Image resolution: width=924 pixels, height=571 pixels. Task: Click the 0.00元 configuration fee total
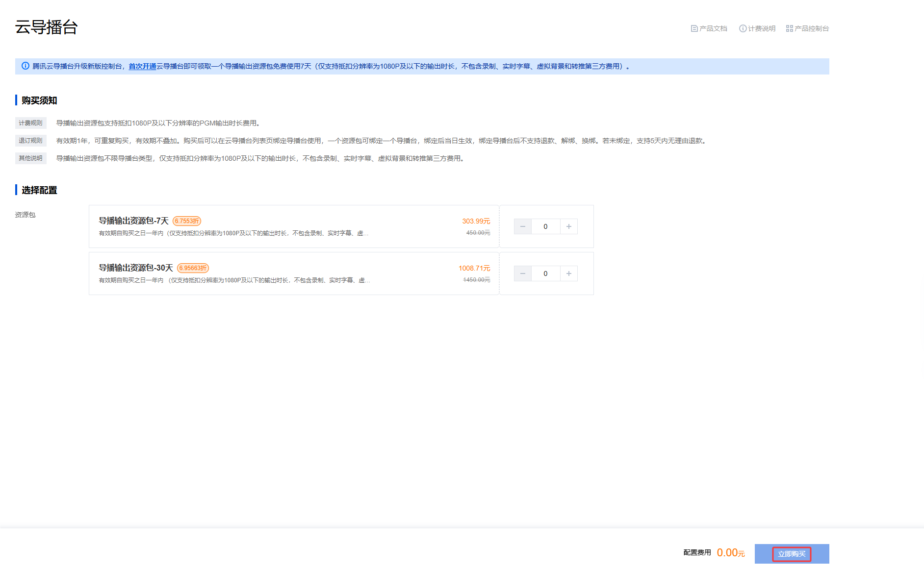pos(731,553)
